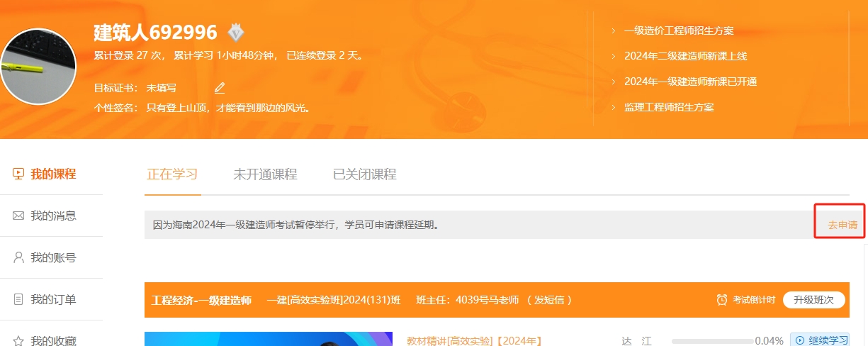Switch to the 未开通课程 tab
Viewport: 868px width, 346px height.
[x=265, y=174]
